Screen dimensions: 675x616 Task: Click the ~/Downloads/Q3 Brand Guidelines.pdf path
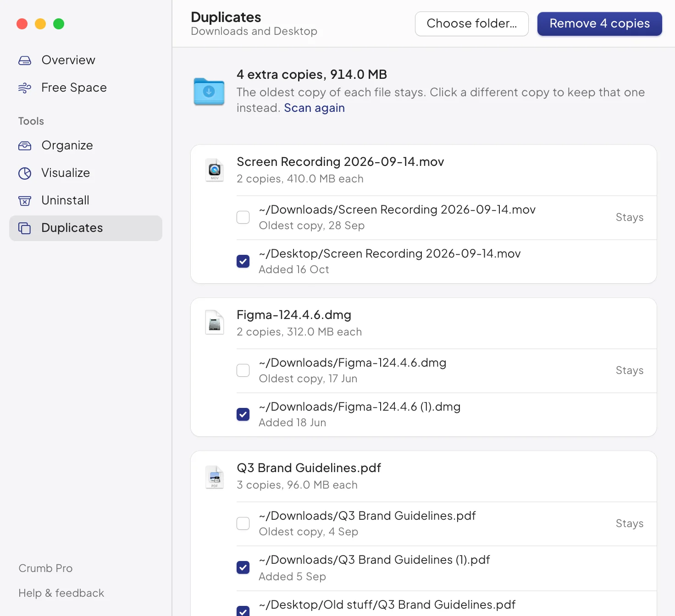[x=367, y=516]
